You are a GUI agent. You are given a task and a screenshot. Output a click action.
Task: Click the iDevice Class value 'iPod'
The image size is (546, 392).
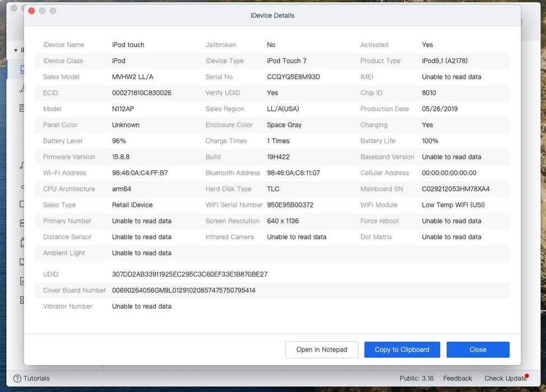pyautogui.click(x=119, y=61)
